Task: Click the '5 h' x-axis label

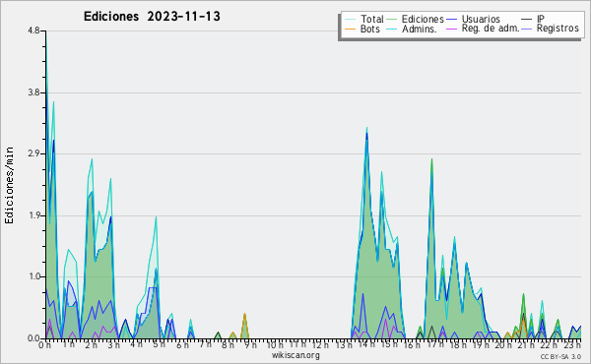Action: point(159,344)
